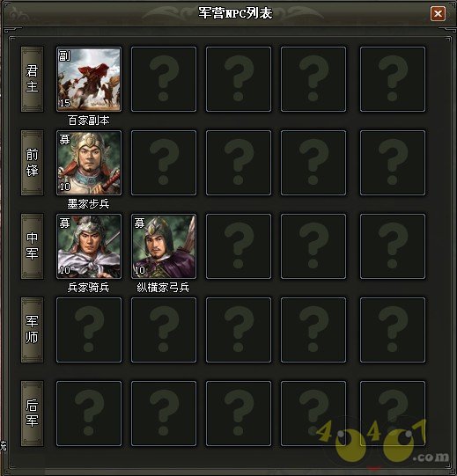Open the 后军 row tab
The height and width of the screenshot is (476, 457).
point(32,414)
